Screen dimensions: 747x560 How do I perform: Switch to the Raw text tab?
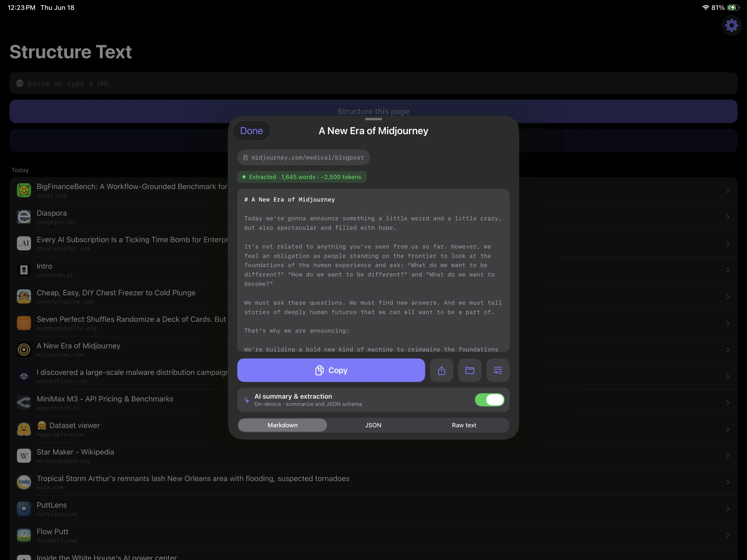pyautogui.click(x=464, y=425)
